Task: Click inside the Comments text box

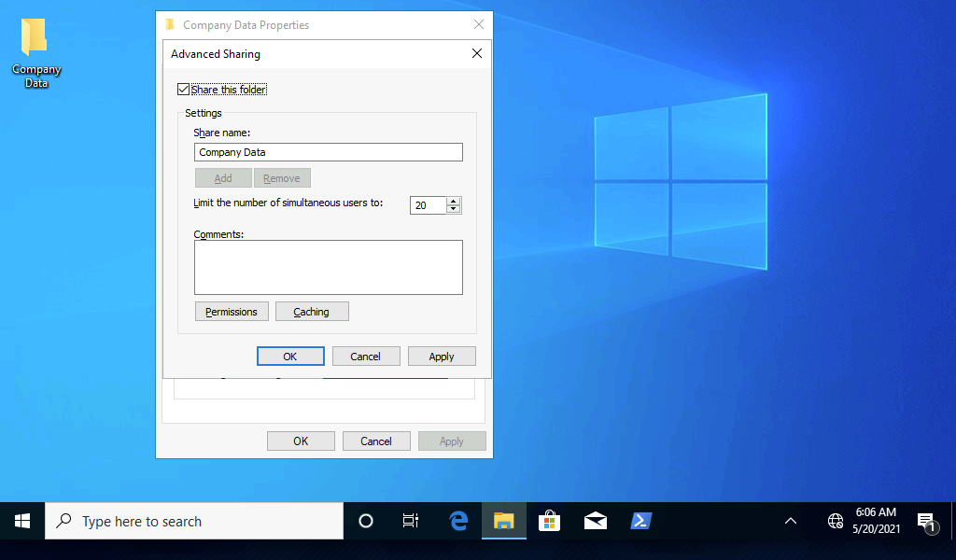Action: (x=328, y=267)
